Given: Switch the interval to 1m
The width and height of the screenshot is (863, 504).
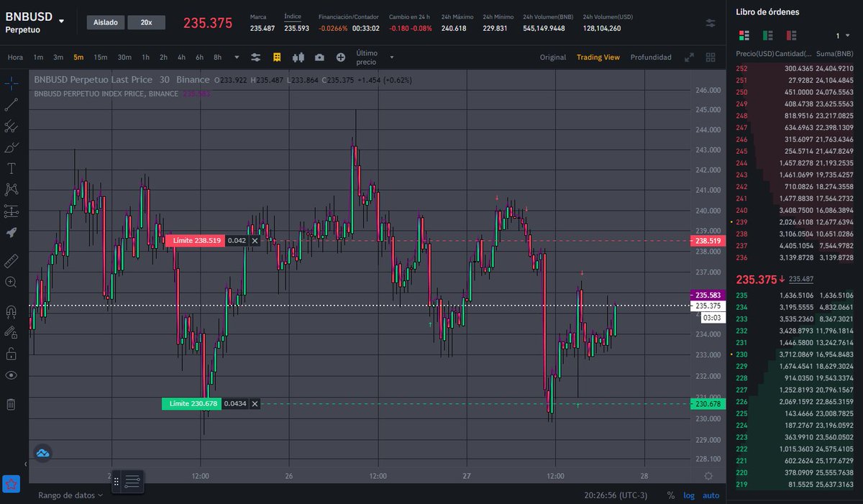Looking at the screenshot, I should click(x=38, y=57).
